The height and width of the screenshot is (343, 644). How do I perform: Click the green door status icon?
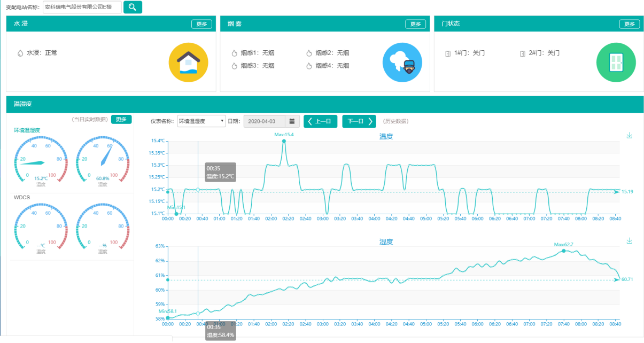click(x=616, y=63)
